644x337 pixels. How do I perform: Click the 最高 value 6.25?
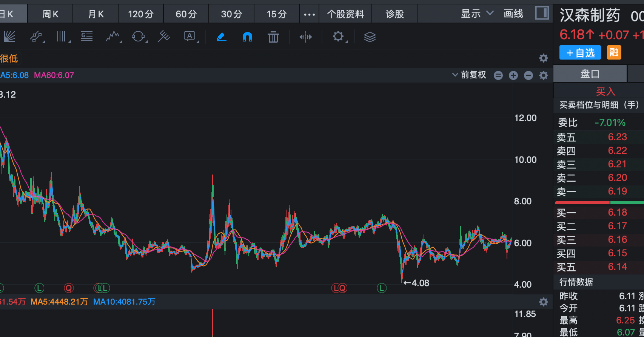(626, 320)
